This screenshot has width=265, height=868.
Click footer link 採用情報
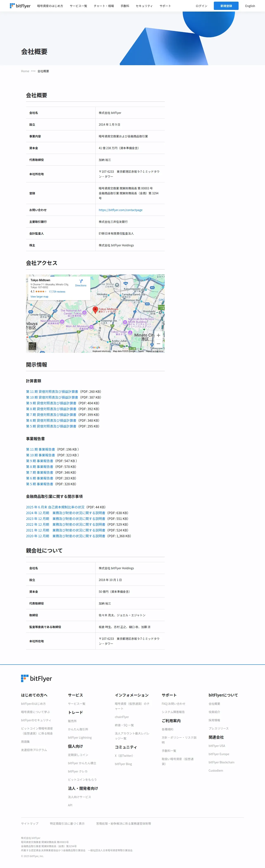214,720
